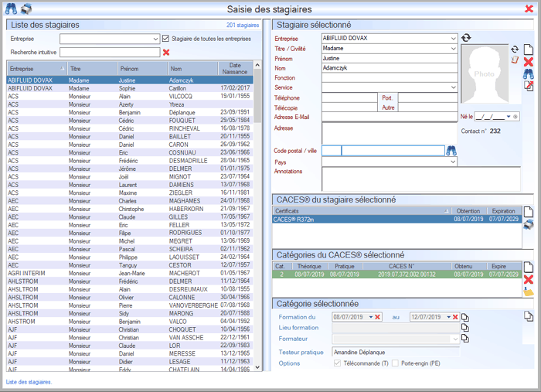Clear the Recherche intuitive field with red X

pyautogui.click(x=166, y=53)
